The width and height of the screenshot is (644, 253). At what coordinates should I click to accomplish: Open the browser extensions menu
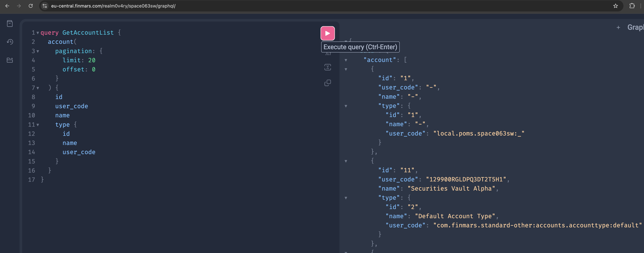(x=632, y=6)
